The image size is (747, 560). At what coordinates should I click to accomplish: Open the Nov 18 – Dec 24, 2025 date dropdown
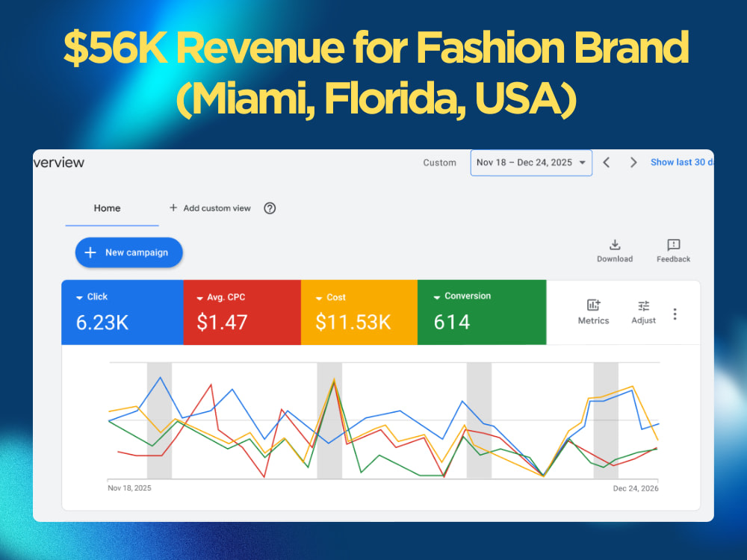coord(531,163)
